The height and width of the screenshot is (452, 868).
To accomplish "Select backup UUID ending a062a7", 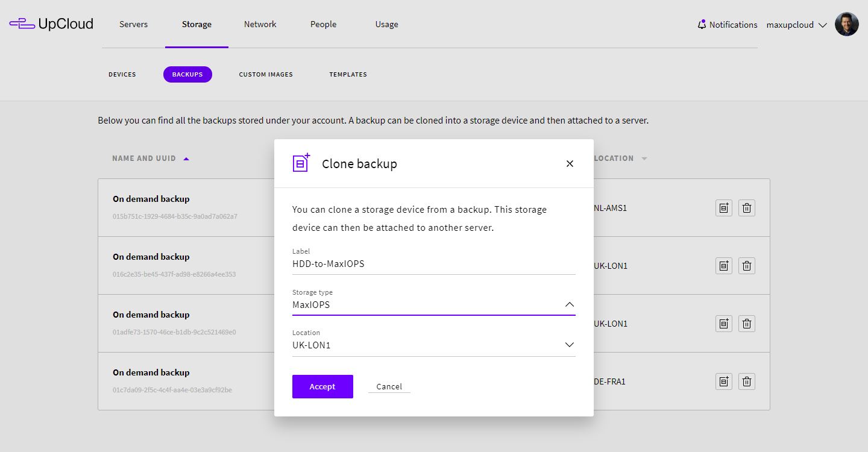I will pos(175,216).
